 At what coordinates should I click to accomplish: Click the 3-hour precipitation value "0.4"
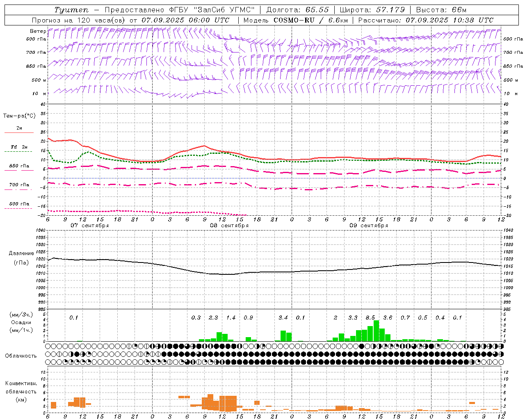pyautogui.click(x=440, y=318)
